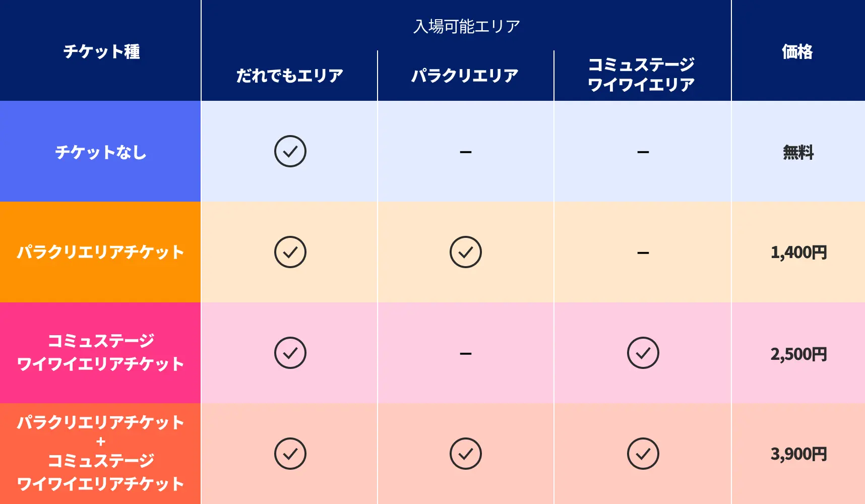Click checkmark in pink row under だれでもエリア
Viewport: 865px width, 504px height.
(290, 353)
